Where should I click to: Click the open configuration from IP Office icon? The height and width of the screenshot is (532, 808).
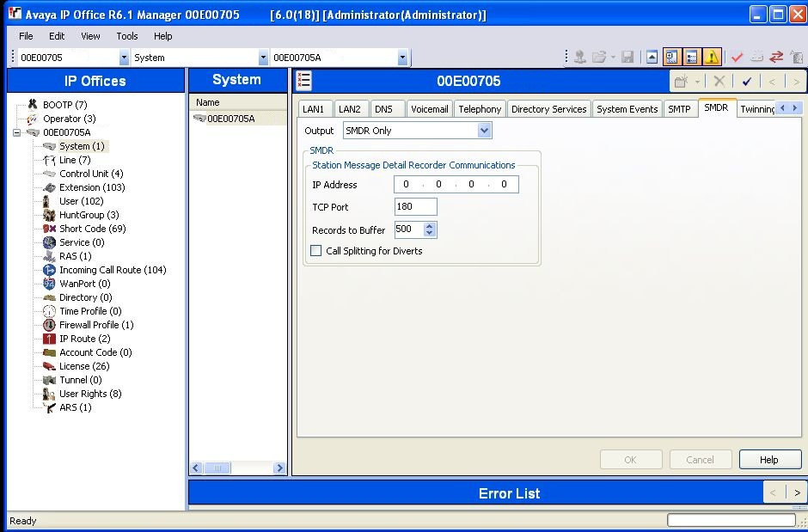tap(579, 58)
